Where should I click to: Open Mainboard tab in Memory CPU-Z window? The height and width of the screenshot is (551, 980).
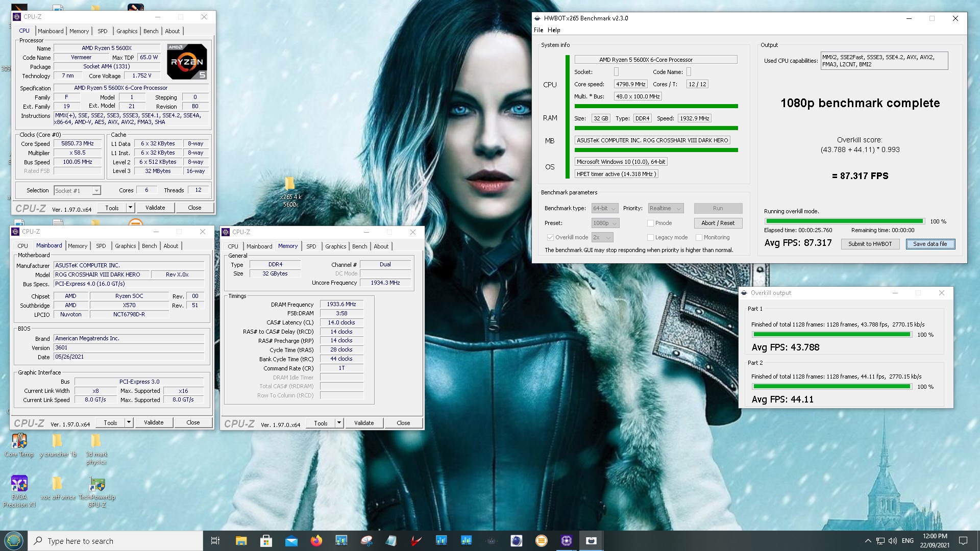click(259, 246)
